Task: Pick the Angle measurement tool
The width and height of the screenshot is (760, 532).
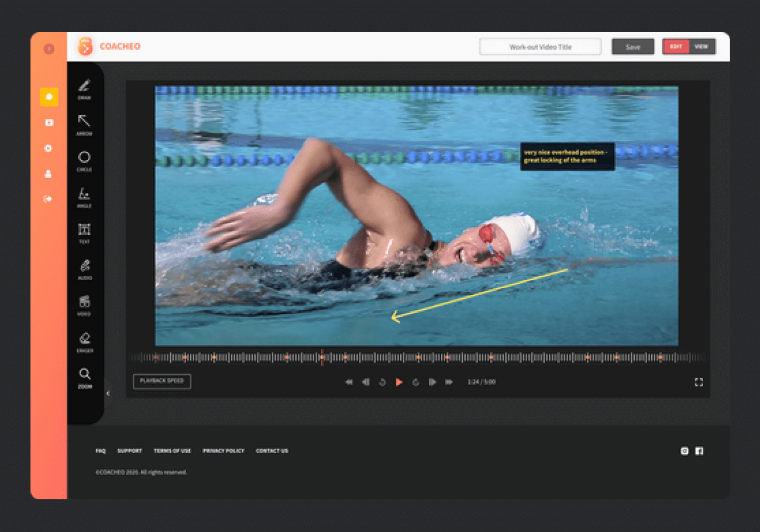Action: (84, 196)
